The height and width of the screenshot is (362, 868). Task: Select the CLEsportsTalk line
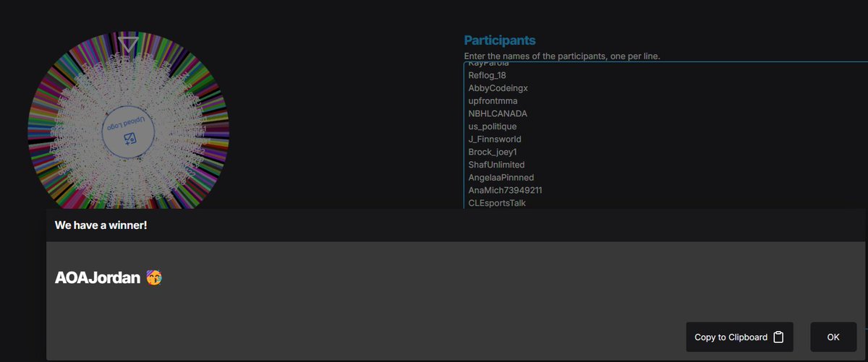tap(497, 203)
